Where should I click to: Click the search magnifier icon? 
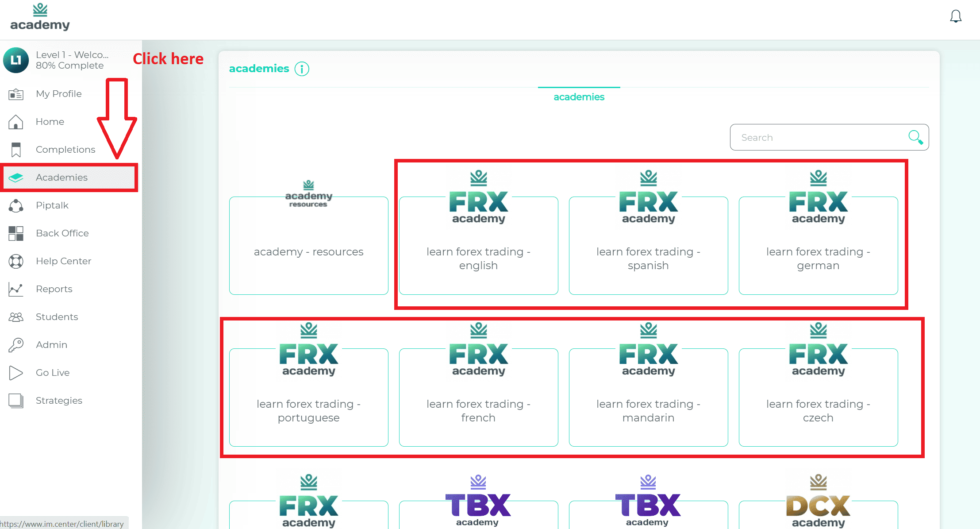915,137
